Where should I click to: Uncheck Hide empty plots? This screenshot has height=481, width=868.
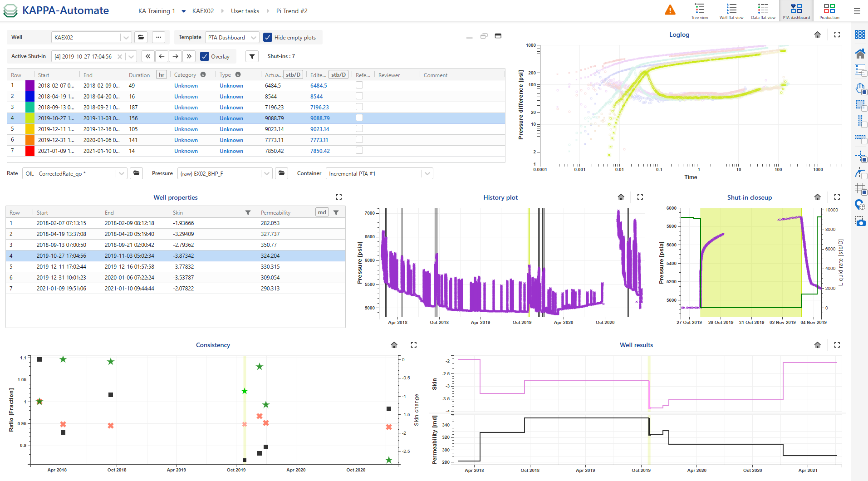(268, 37)
